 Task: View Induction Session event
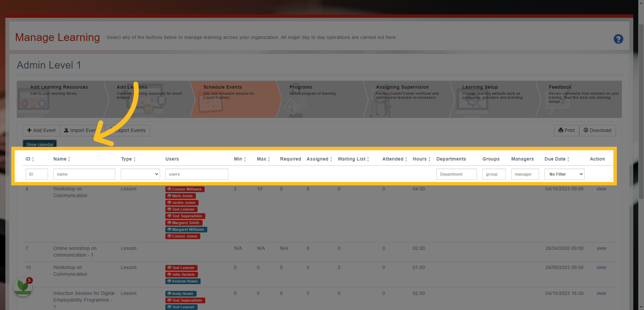pos(601,293)
